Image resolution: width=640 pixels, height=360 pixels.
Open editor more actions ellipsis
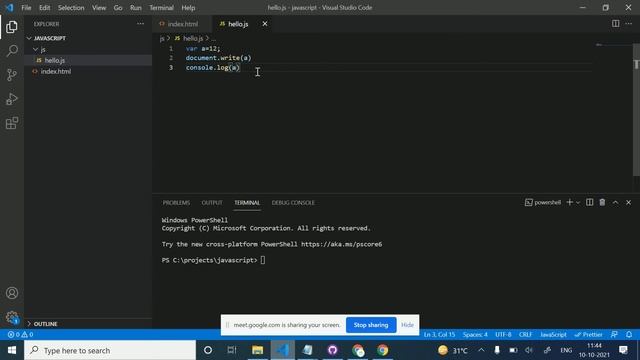pyautogui.click(x=629, y=24)
